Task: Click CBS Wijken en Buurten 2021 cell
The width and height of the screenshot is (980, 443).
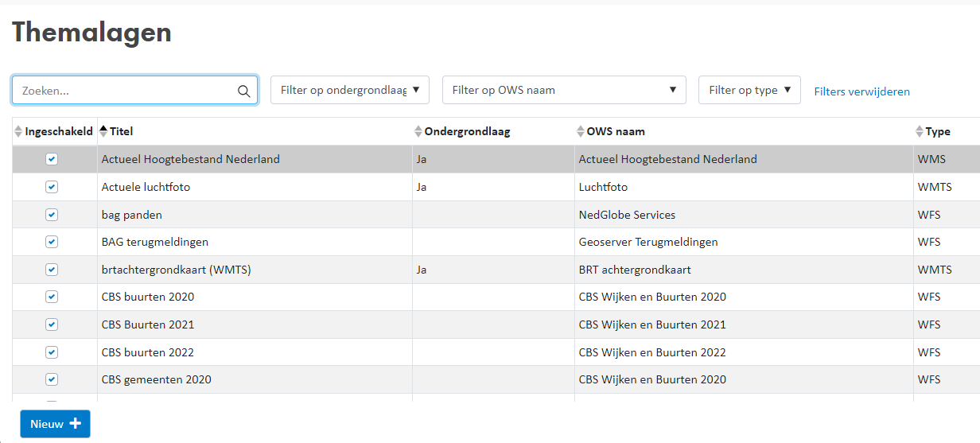Action: click(744, 324)
